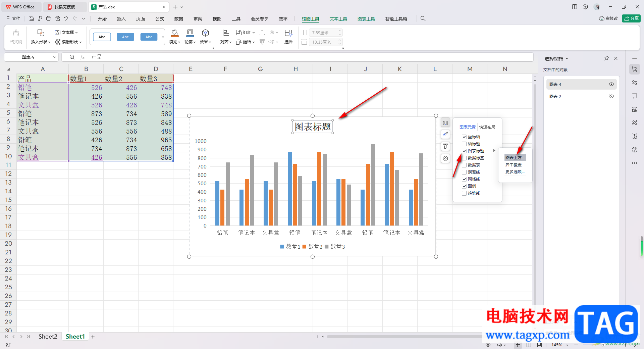Open the File menu
This screenshot has height=349, width=644.
coord(13,19)
